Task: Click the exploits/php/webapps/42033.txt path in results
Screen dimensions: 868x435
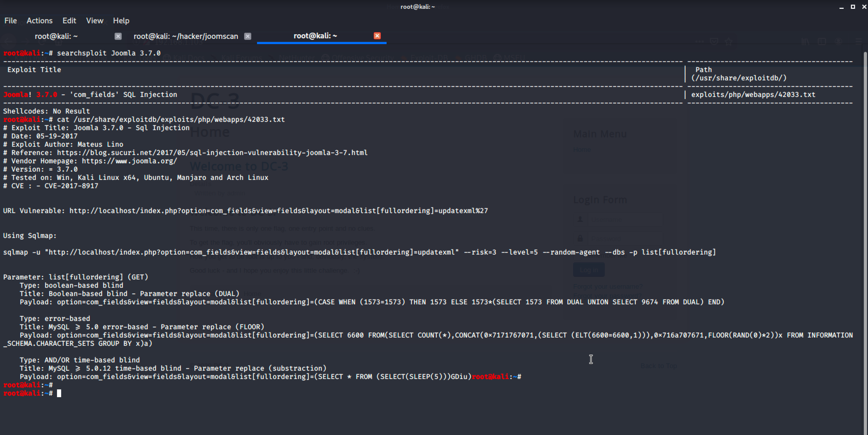Action: [753, 95]
